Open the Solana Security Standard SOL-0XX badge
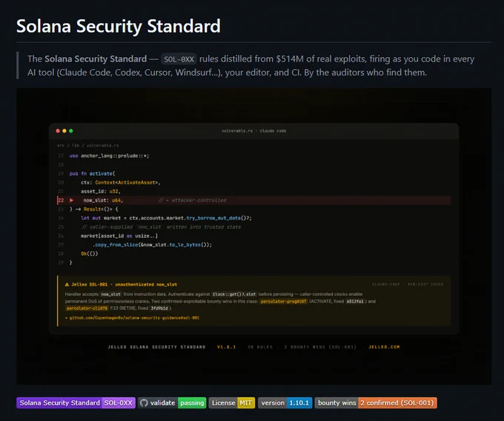 point(76,402)
